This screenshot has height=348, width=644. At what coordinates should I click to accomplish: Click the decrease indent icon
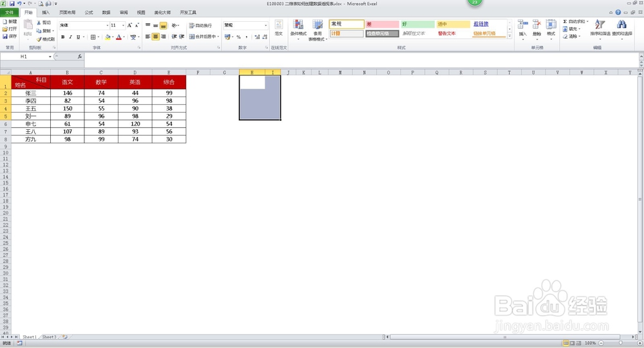coord(174,37)
